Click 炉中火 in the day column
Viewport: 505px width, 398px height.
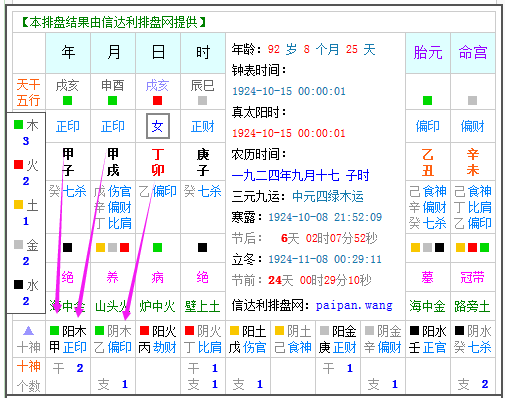point(157,306)
